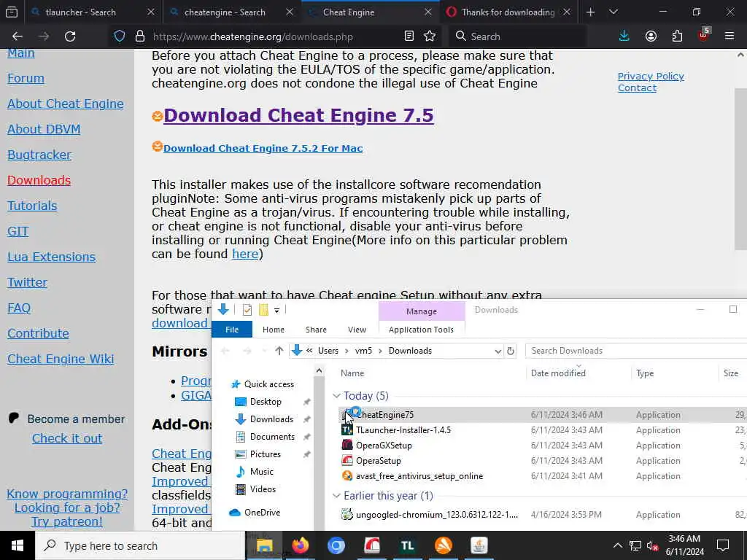Click Explorer properties quick access icon
This screenshot has height=560, width=747.
pos(247,310)
